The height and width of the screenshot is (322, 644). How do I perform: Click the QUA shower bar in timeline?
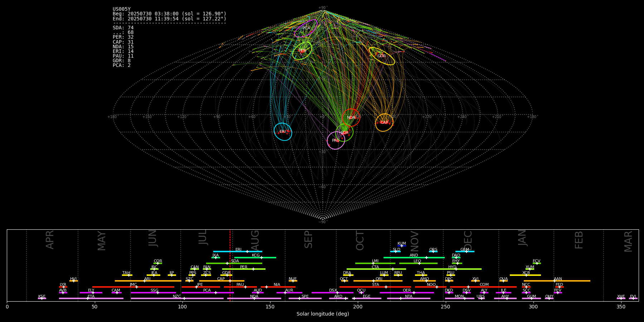click(x=503, y=281)
